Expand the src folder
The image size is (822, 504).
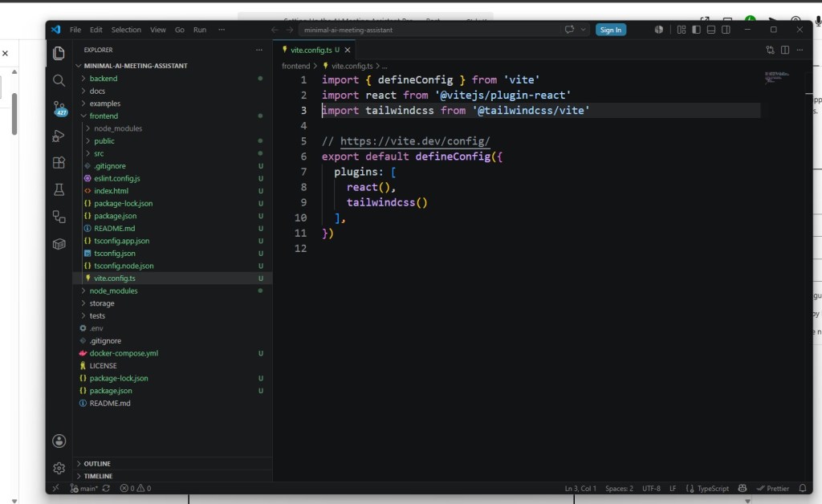[99, 153]
